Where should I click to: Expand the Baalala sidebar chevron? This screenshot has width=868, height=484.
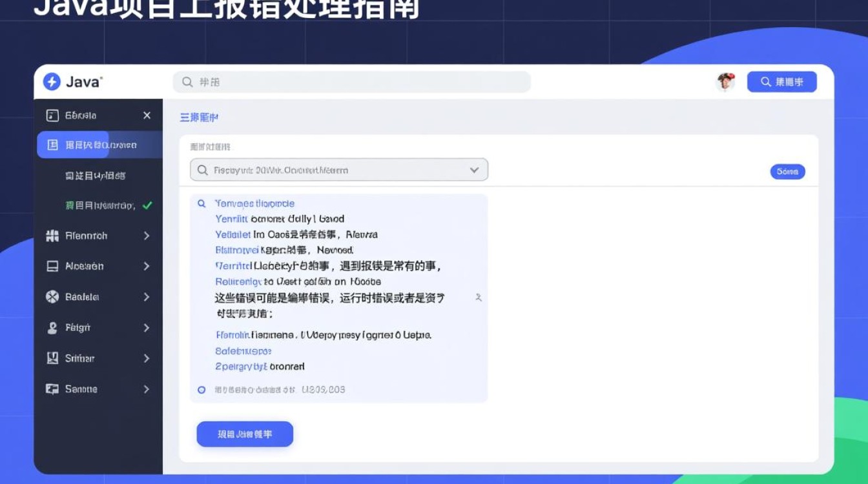pyautogui.click(x=147, y=297)
